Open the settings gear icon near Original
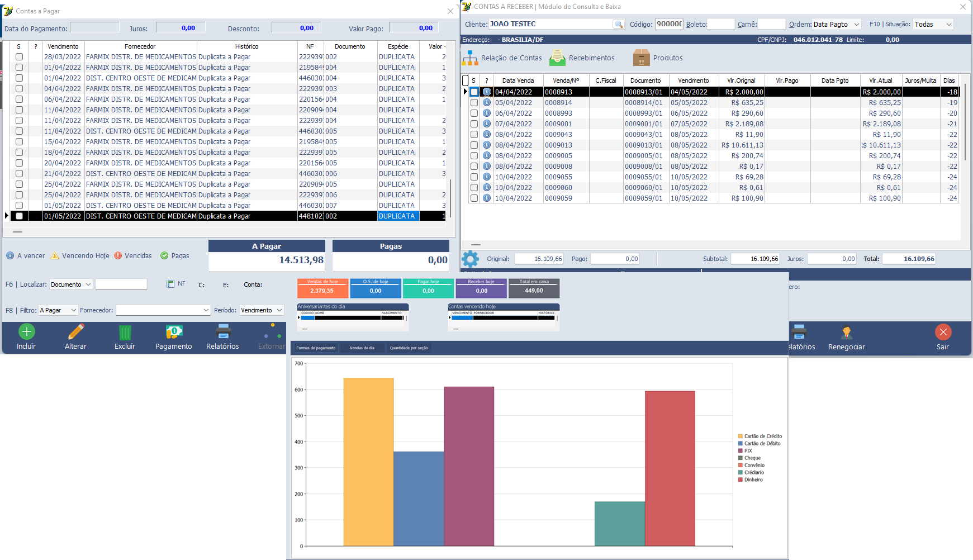The width and height of the screenshot is (973, 560). pos(470,259)
